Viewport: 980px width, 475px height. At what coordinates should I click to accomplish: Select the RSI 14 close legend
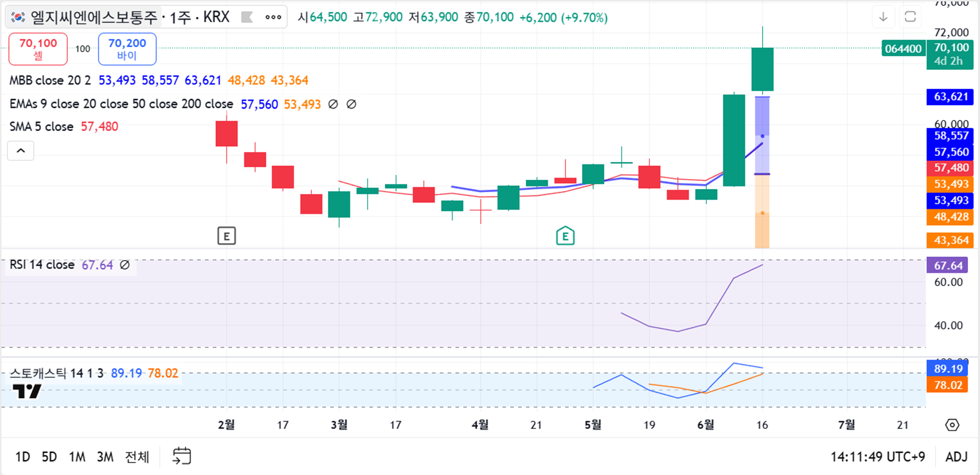(x=42, y=265)
